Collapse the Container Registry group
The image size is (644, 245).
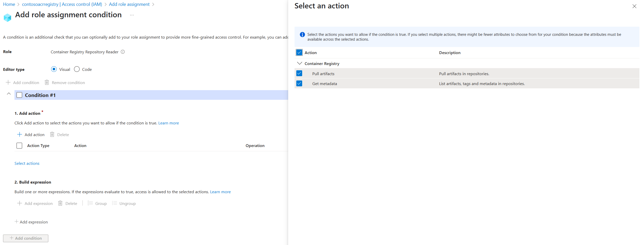coord(300,63)
